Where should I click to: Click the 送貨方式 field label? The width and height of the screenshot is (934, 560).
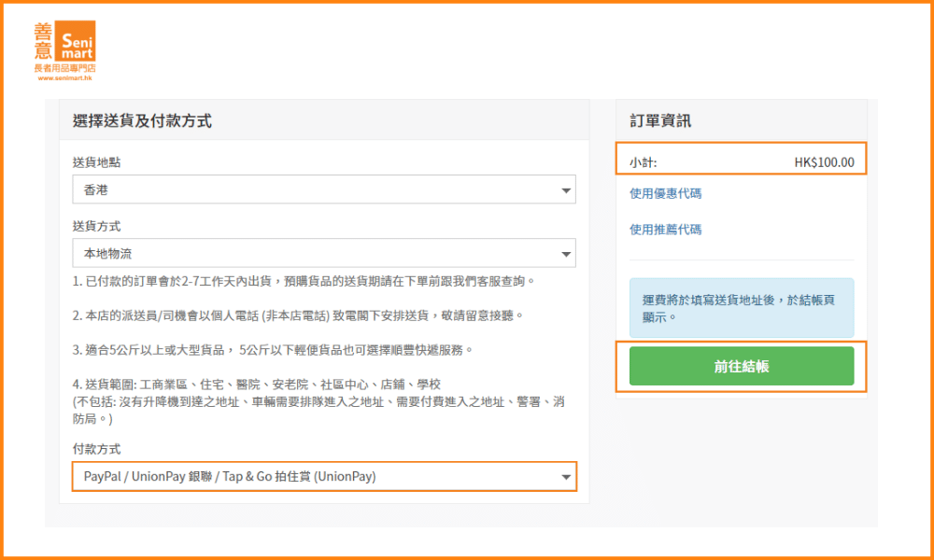(x=96, y=226)
